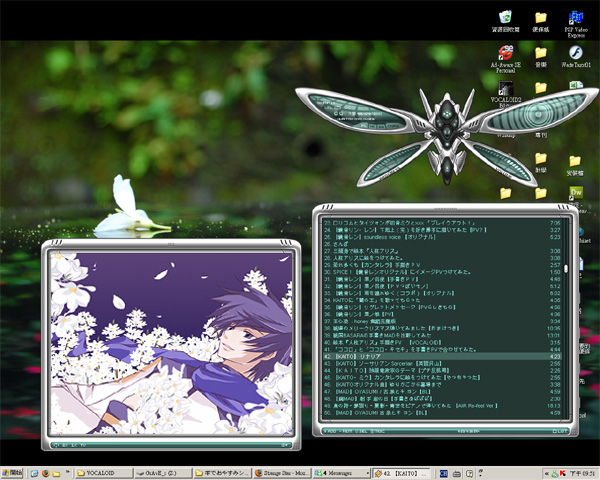Open the Dreamweaver Dw desktop shortcut
The height and width of the screenshot is (480, 600).
click(576, 192)
